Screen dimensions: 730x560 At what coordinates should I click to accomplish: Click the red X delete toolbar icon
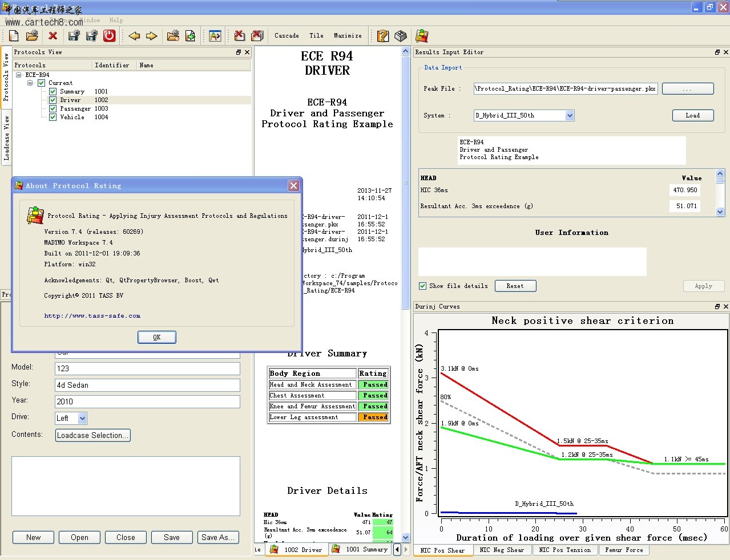[53, 36]
